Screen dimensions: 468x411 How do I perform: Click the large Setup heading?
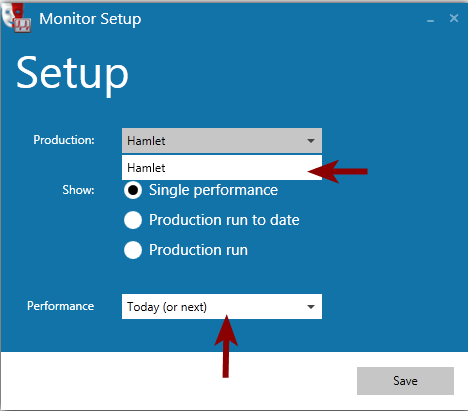coord(72,75)
